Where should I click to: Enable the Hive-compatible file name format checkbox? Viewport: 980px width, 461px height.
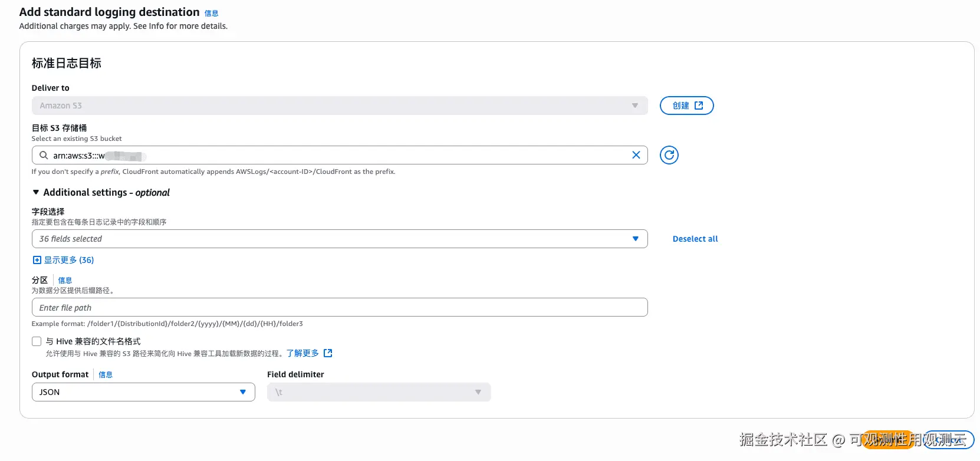tap(37, 341)
